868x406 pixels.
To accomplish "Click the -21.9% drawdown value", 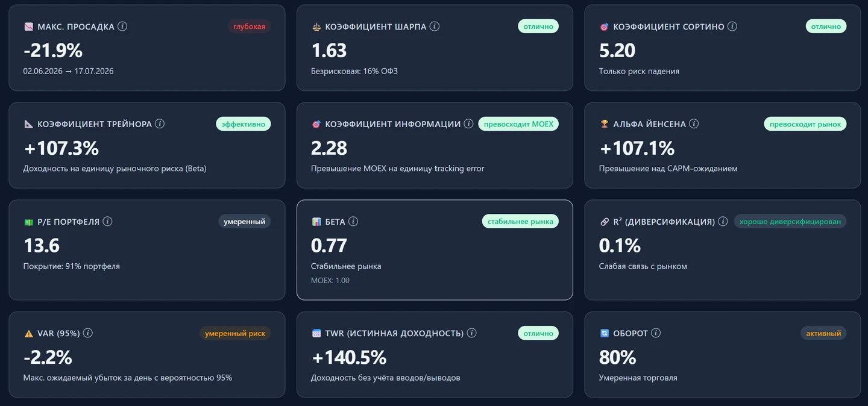I will [53, 51].
